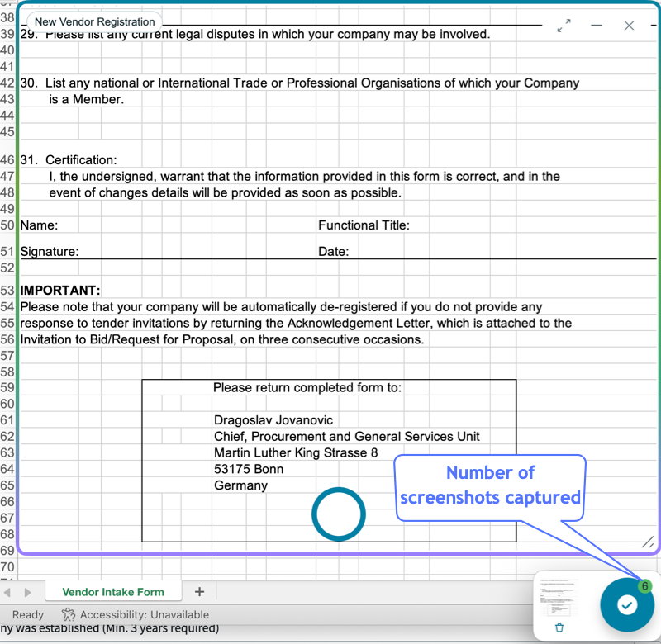Grab the resize handle of capture window
661x644 pixels.
[x=648, y=542]
